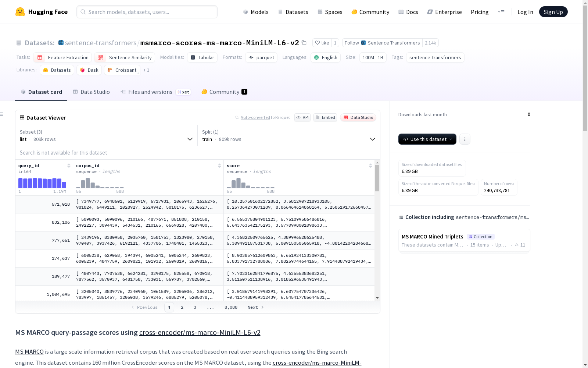Open the cross-encoder/ms-marco-MiniLM-L6-v2 heading link

click(200, 332)
